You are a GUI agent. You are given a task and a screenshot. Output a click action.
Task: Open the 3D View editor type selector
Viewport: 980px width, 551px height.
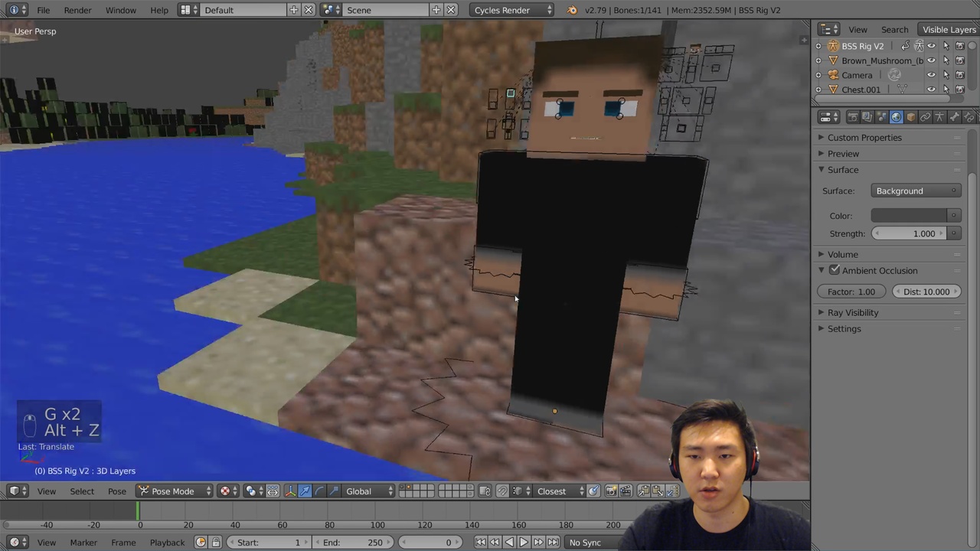point(18,491)
